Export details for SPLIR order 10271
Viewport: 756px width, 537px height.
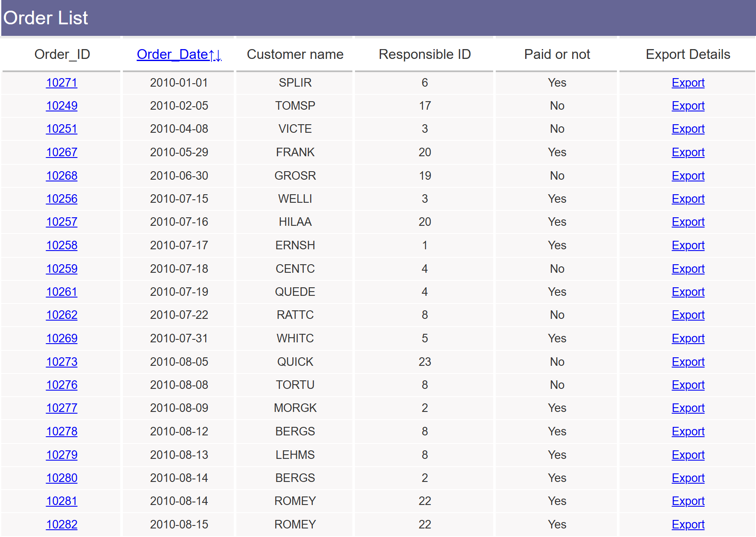[688, 83]
